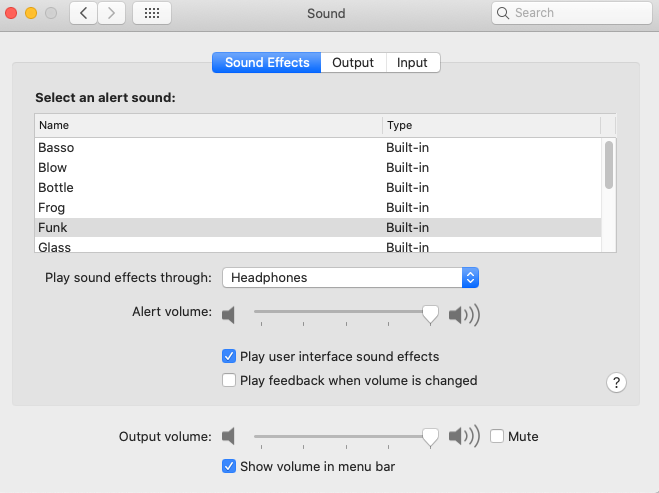Open help with the question mark button
659x493 pixels.
pyautogui.click(x=617, y=382)
